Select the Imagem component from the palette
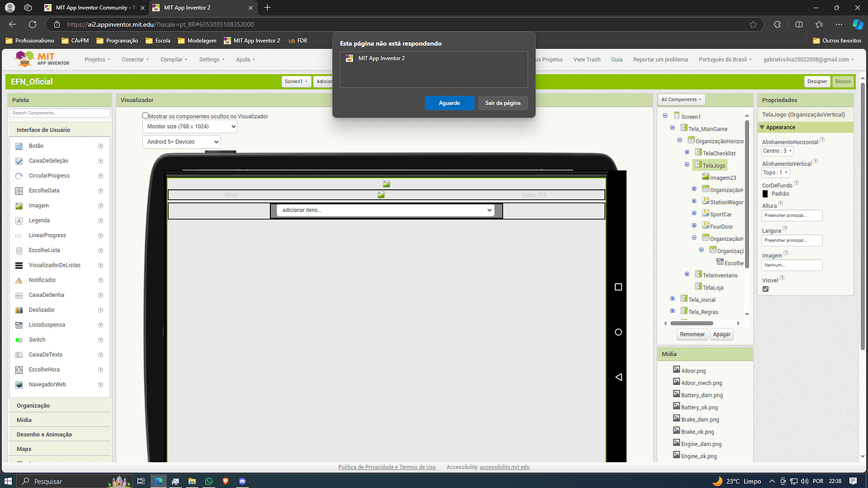Image resolution: width=868 pixels, height=488 pixels. [38, 205]
